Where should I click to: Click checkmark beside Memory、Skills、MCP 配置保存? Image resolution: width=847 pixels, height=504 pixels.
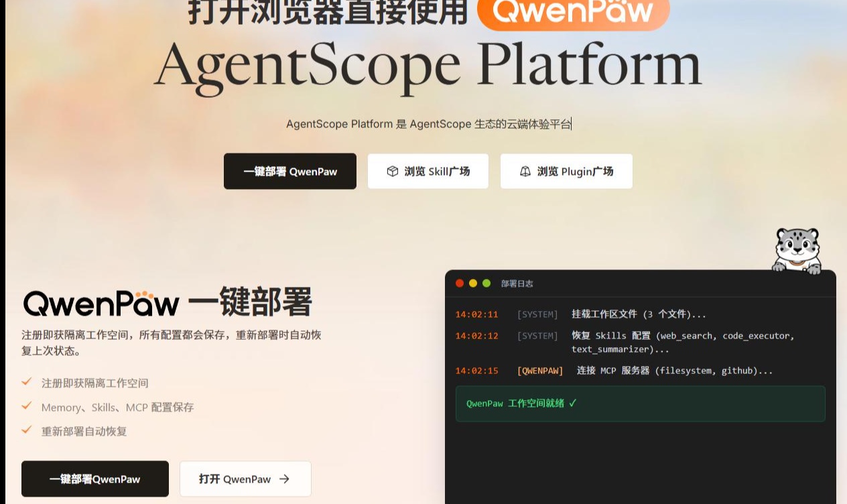pos(27,406)
